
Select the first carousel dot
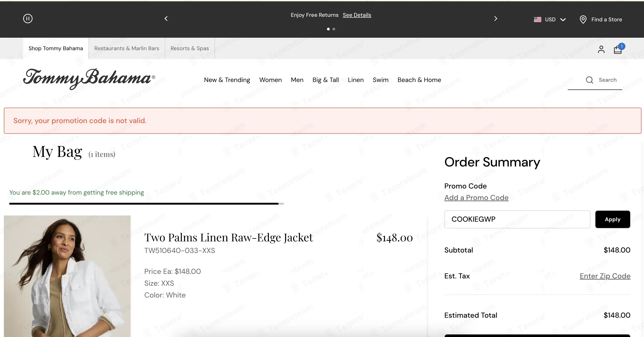point(328,29)
